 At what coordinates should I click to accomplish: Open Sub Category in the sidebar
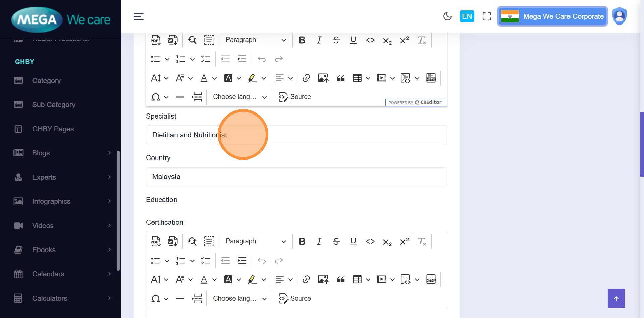53,105
